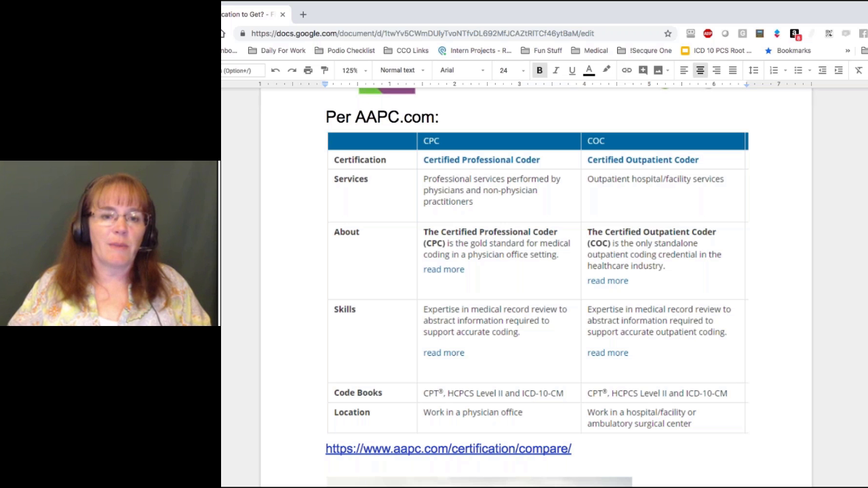Open the aapc.com certification compare link

[448, 449]
